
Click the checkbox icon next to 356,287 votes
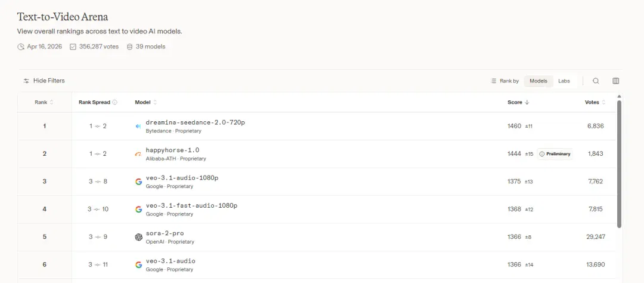(73, 47)
